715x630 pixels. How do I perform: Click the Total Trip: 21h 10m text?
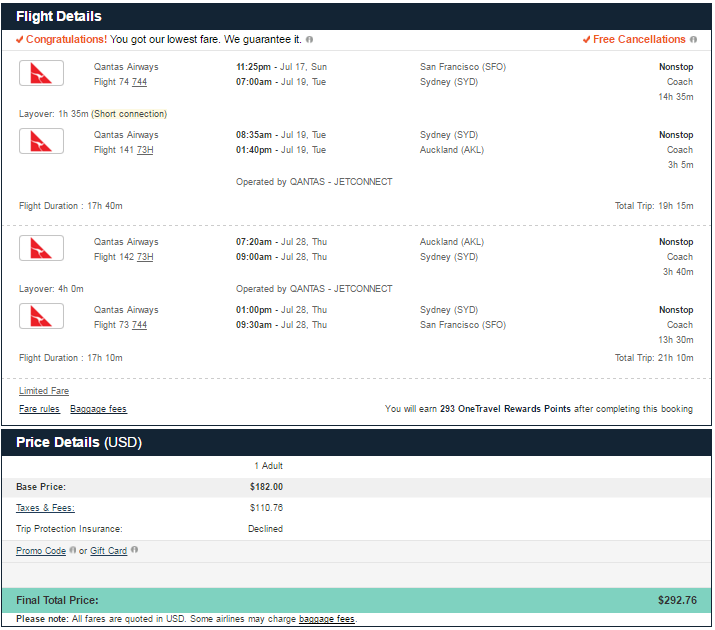click(654, 358)
